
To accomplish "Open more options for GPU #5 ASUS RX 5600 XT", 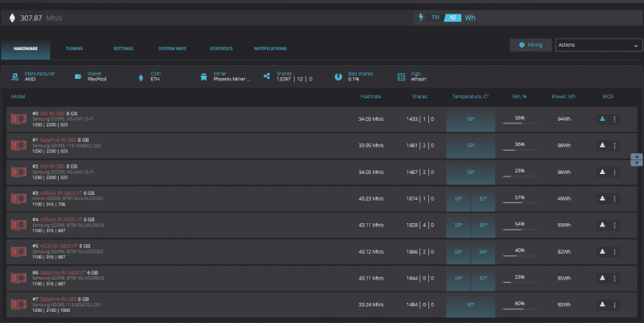I will click(614, 251).
